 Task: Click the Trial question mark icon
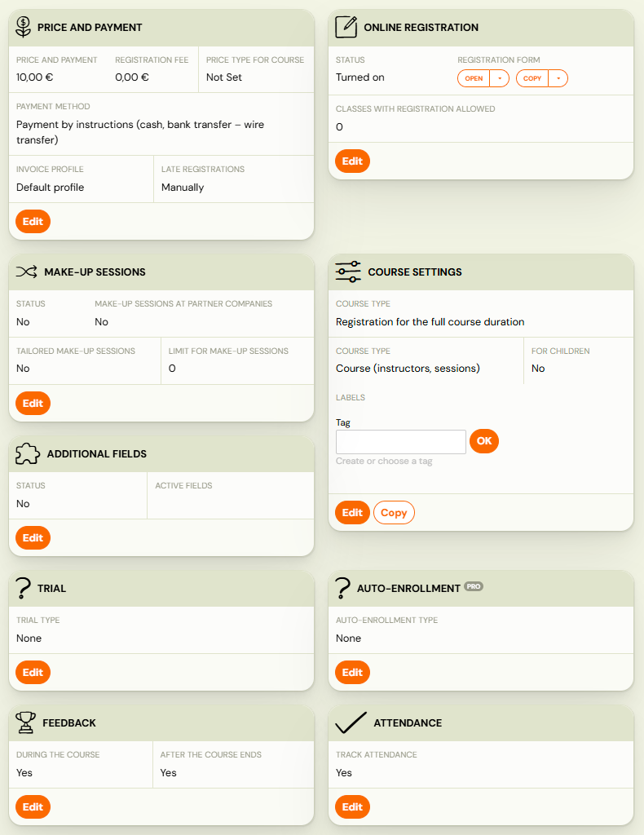click(24, 589)
